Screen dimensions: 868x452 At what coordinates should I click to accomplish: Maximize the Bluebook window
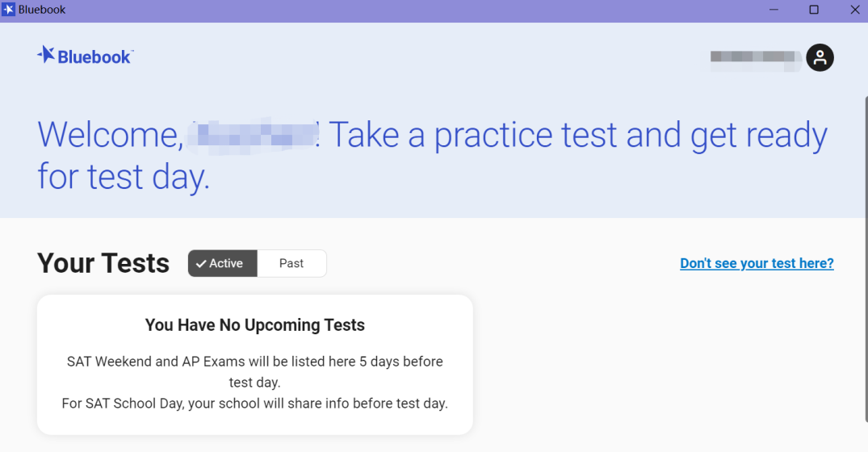click(814, 10)
